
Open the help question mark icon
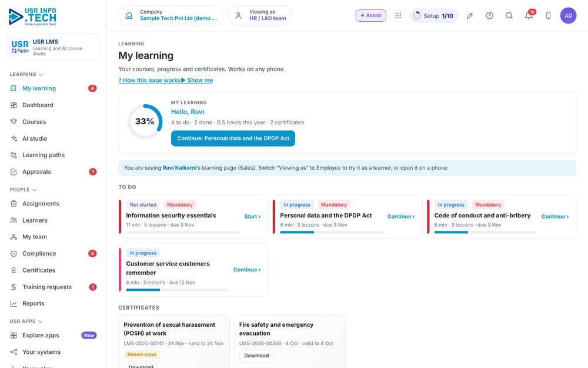(489, 15)
